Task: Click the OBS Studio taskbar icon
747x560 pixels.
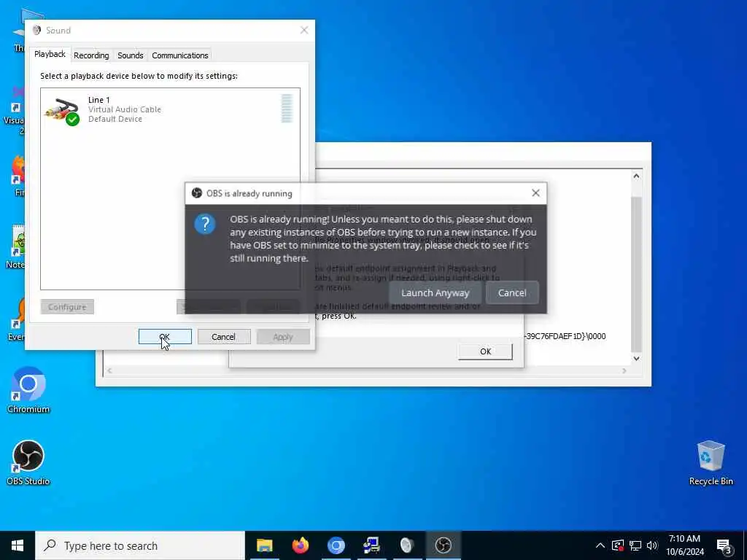Action: click(443, 545)
